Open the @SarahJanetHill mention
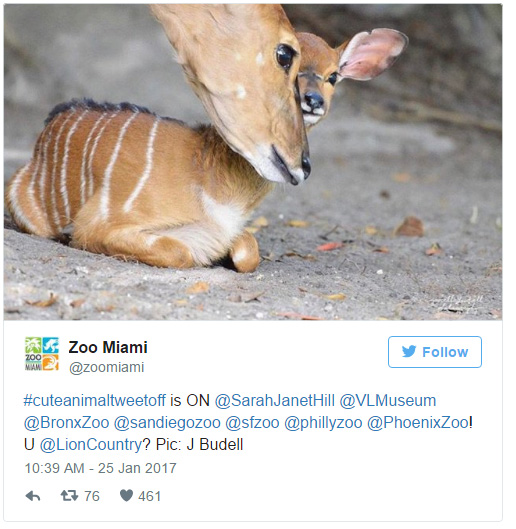The height and width of the screenshot is (529, 516). click(x=275, y=400)
